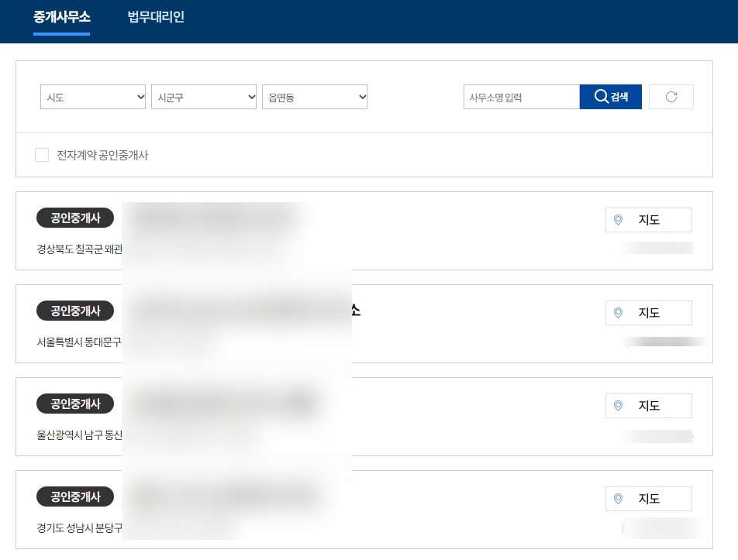The height and width of the screenshot is (560, 738).
Task: Select the 공인중개사 badge of 울산 listing
Action: click(x=75, y=404)
